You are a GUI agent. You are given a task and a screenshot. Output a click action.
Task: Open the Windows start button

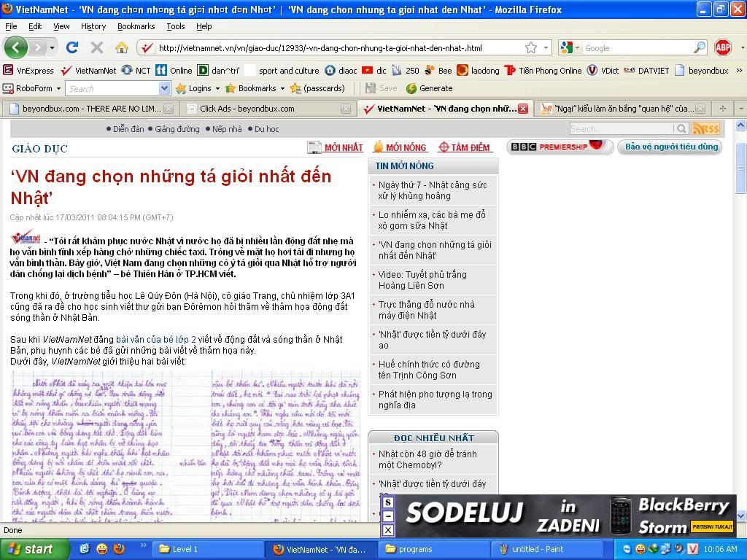coord(34,549)
